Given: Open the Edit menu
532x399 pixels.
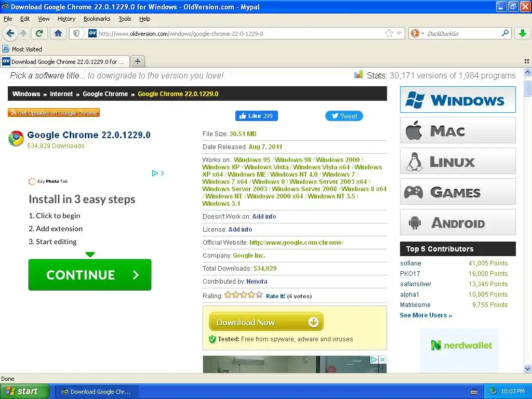Looking at the screenshot, I should (25, 19).
